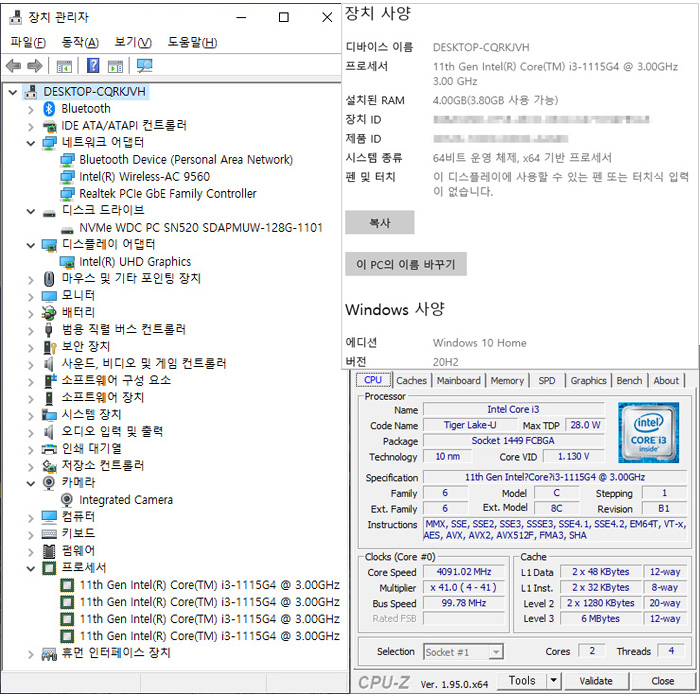This screenshot has height=699, width=700.
Task: Click the 인쇄 대기열 printer icon
Action: pyautogui.click(x=49, y=449)
